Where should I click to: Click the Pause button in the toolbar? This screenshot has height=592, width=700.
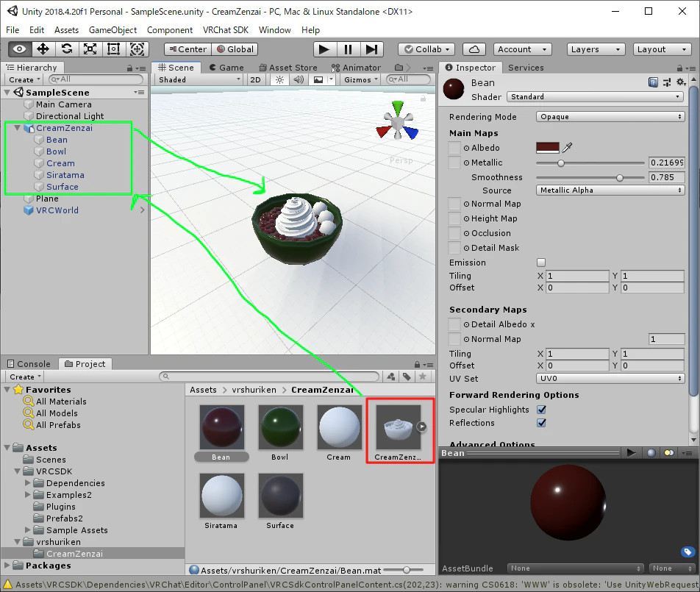tap(349, 49)
